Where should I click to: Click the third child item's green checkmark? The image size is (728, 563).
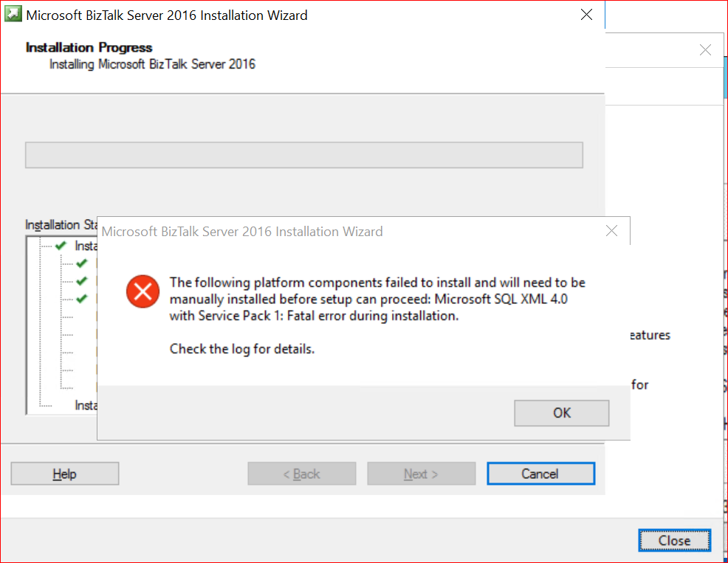(81, 299)
